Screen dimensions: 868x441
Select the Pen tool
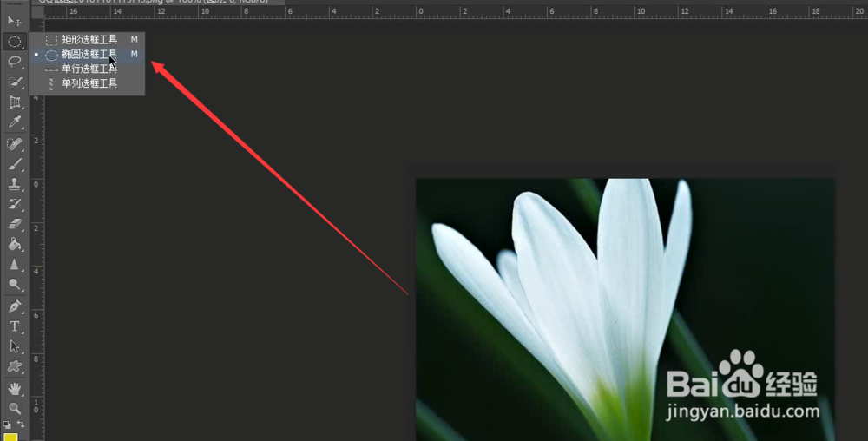(15, 306)
